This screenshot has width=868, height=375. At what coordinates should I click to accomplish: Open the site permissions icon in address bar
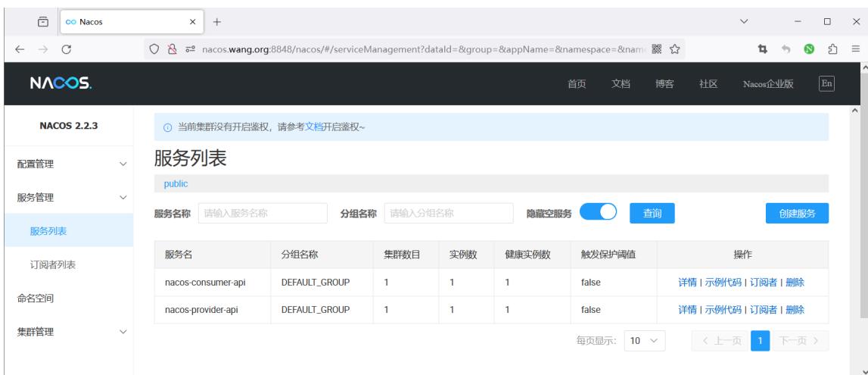(x=190, y=49)
